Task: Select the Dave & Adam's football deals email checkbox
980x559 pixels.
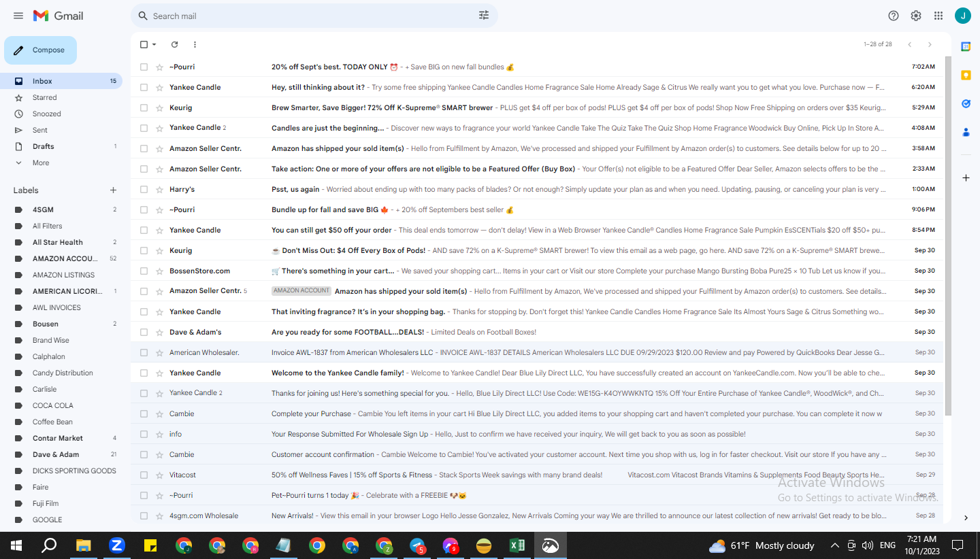Action: tap(144, 332)
